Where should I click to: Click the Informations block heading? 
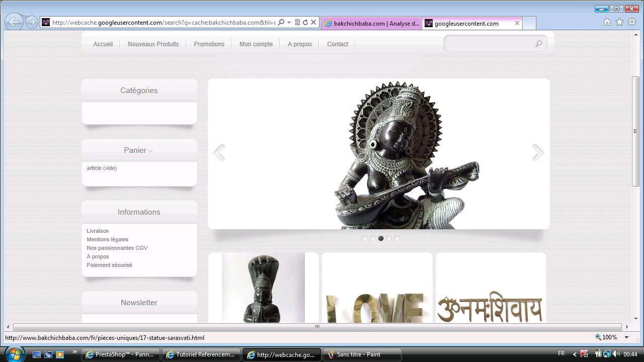click(x=139, y=212)
